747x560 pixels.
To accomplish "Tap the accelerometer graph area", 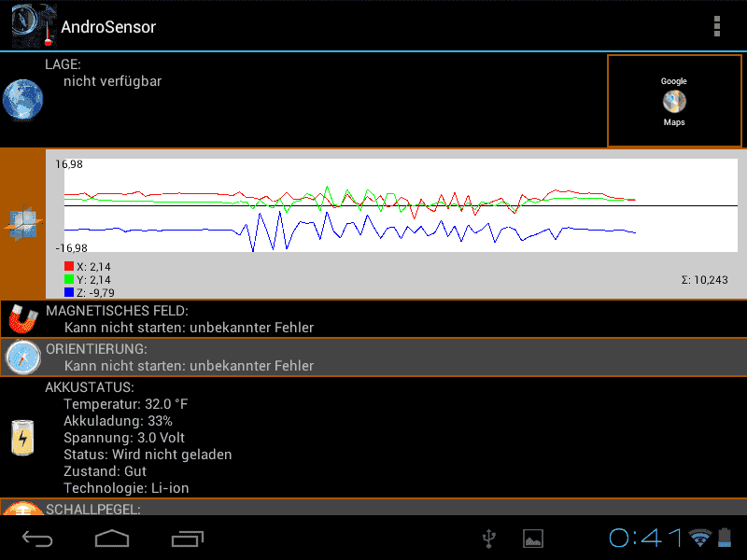I will coord(401,205).
